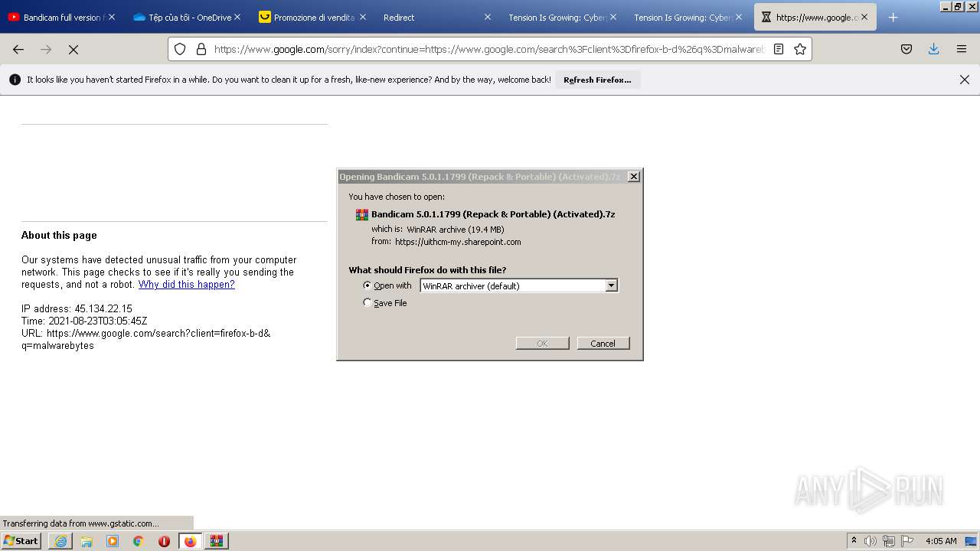Click the 'IP address: 45.134.22.15' text
This screenshot has height=551, width=980.
pyautogui.click(x=77, y=308)
